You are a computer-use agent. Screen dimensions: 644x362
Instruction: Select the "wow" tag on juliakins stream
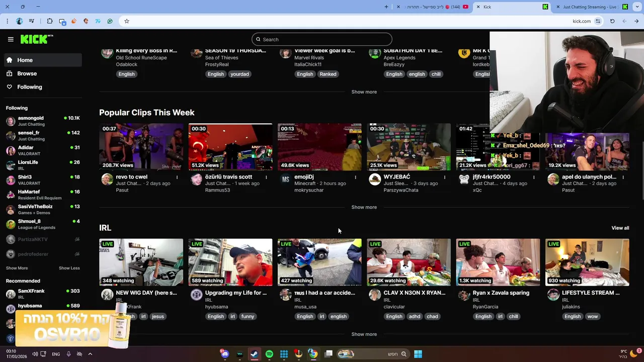click(593, 316)
